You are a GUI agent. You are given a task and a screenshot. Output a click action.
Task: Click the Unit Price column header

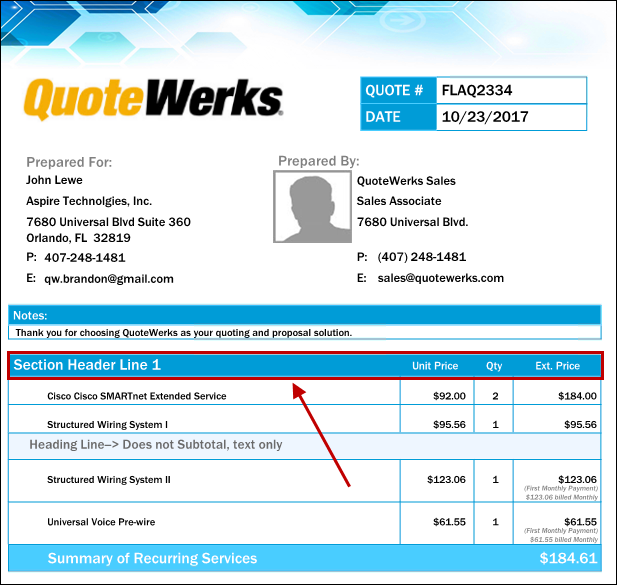point(435,366)
